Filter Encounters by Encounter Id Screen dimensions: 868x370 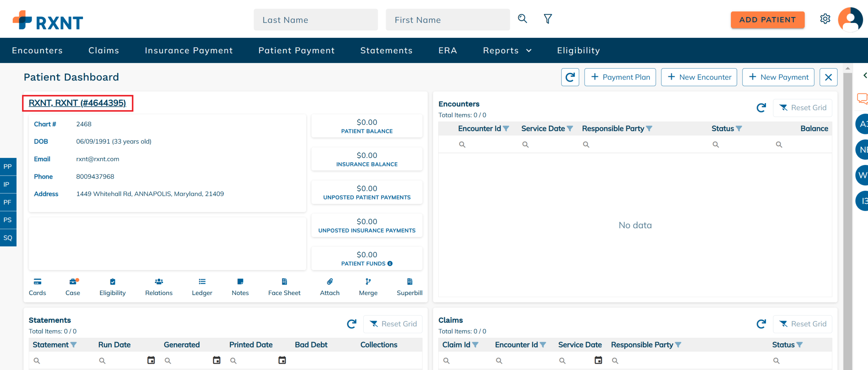pyautogui.click(x=506, y=129)
